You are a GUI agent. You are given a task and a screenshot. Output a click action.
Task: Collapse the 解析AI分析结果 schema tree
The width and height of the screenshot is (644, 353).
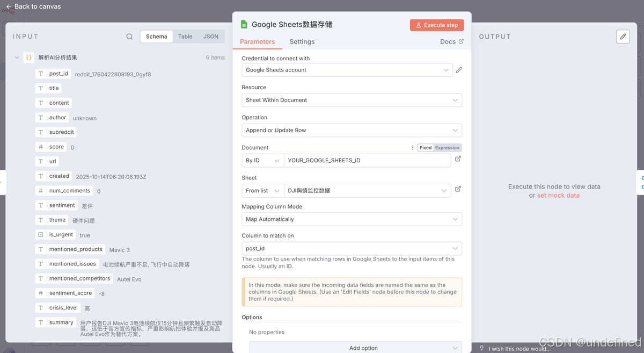[17, 57]
